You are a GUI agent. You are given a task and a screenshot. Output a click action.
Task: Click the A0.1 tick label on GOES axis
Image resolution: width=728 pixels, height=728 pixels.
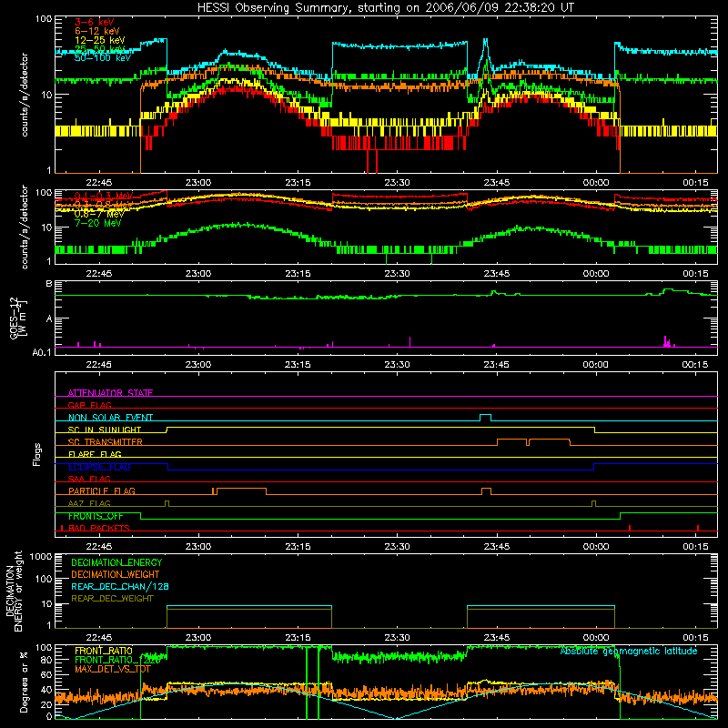pyautogui.click(x=42, y=352)
